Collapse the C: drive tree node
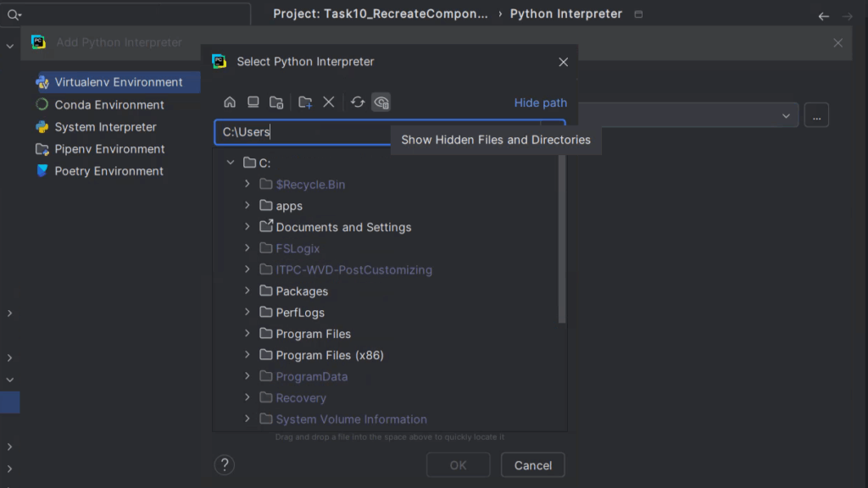 coord(231,163)
